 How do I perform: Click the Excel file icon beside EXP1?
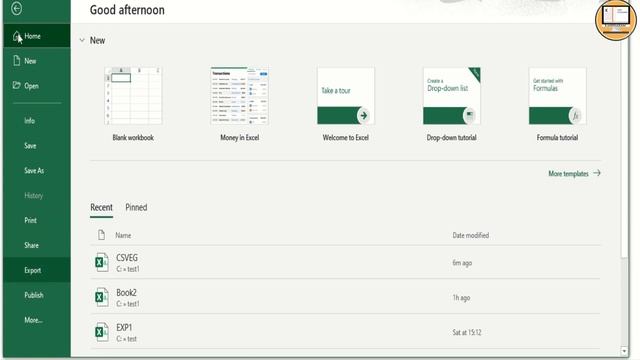(x=102, y=332)
